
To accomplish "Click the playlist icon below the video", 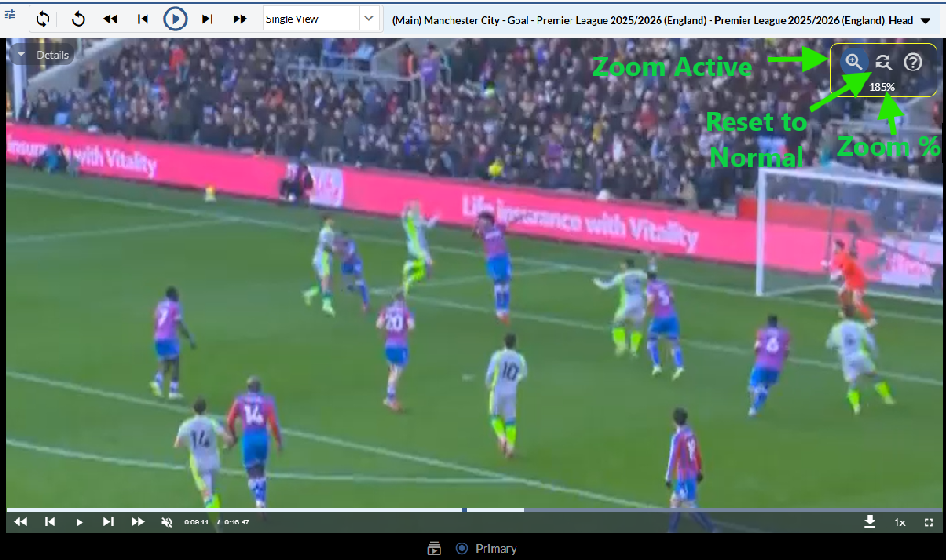I will click(434, 548).
